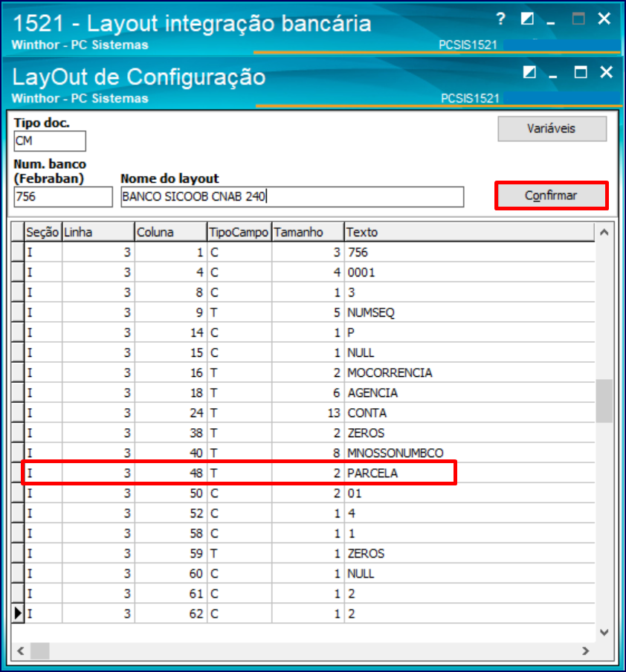Image resolution: width=626 pixels, height=672 pixels.
Task: Click the horizontal scroll right arrow
Action: pyautogui.click(x=586, y=651)
